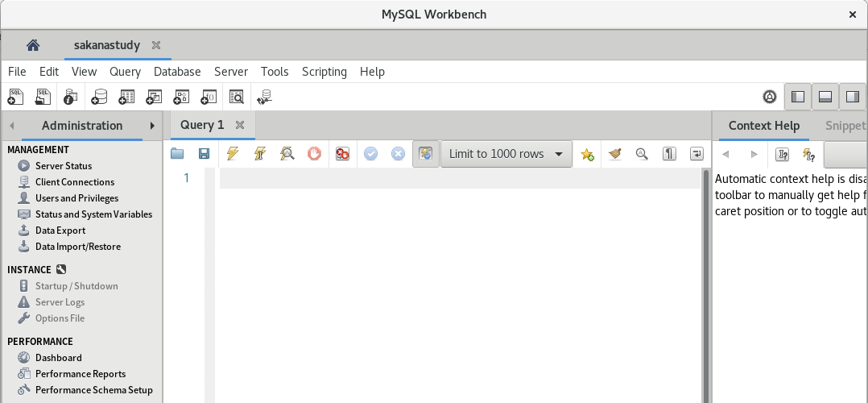Open Data Export
This screenshot has height=403, width=868.
[x=60, y=230]
